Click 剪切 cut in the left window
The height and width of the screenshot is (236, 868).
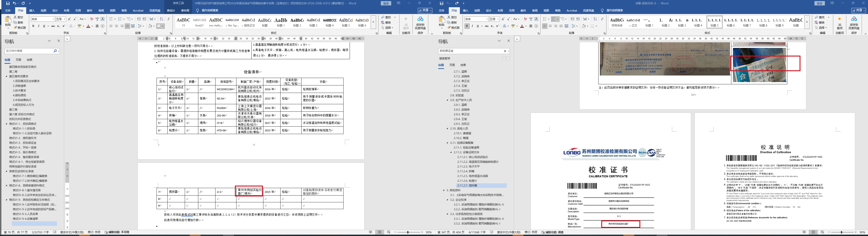tap(19, 18)
